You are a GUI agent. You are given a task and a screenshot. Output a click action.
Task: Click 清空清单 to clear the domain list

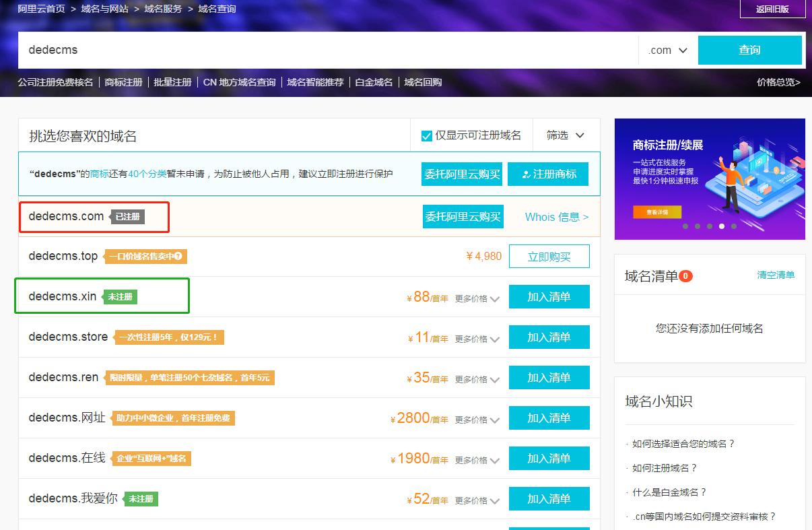pos(776,275)
